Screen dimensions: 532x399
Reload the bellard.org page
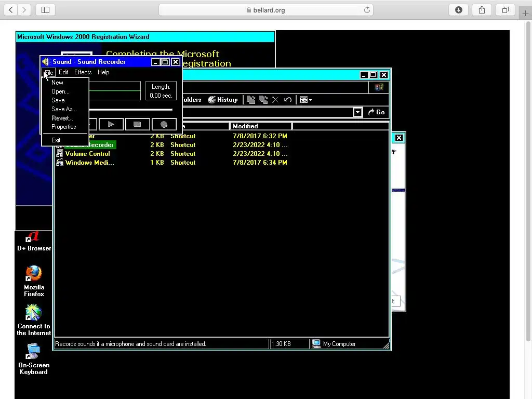pyautogui.click(x=367, y=10)
